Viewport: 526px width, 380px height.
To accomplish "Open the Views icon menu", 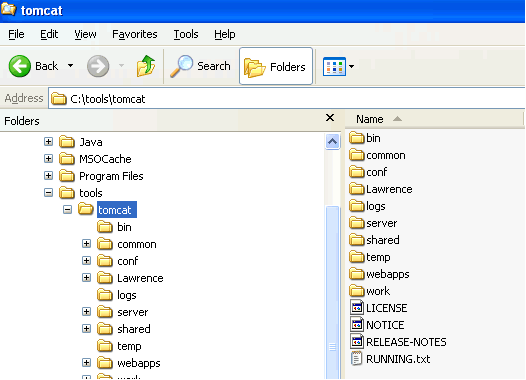I will (x=334, y=66).
